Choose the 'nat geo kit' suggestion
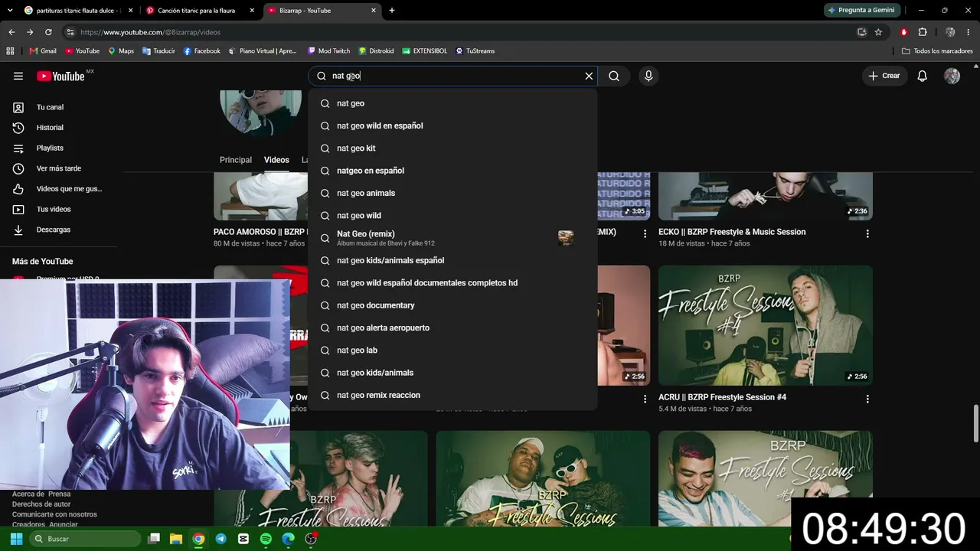The height and width of the screenshot is (551, 980). coord(452,148)
